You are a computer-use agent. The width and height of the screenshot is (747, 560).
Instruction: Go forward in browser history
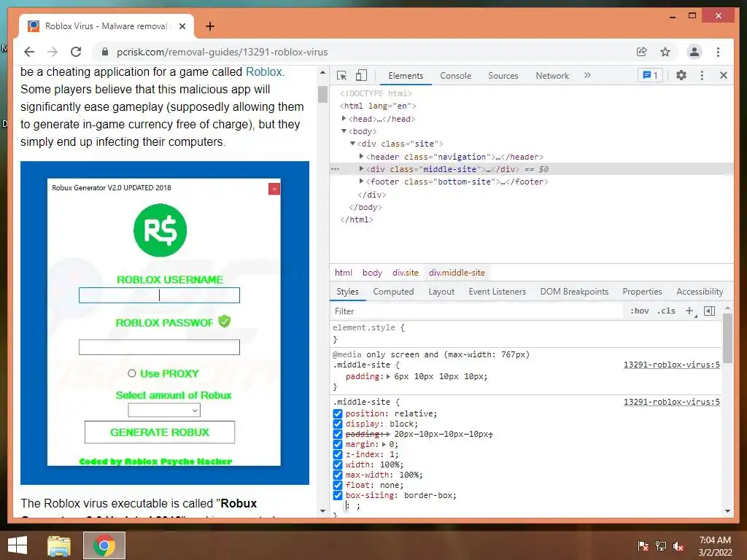(53, 52)
